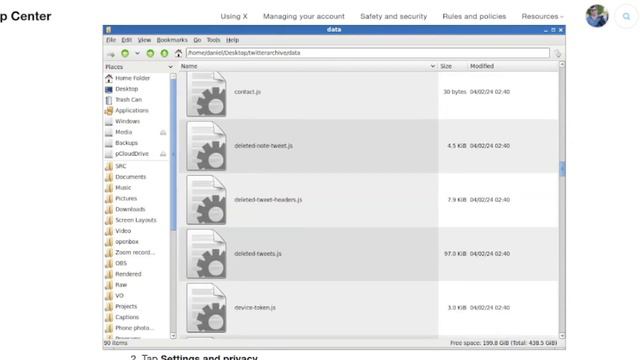
Task: Expand the Resources dropdown in Help Center
Action: click(542, 16)
